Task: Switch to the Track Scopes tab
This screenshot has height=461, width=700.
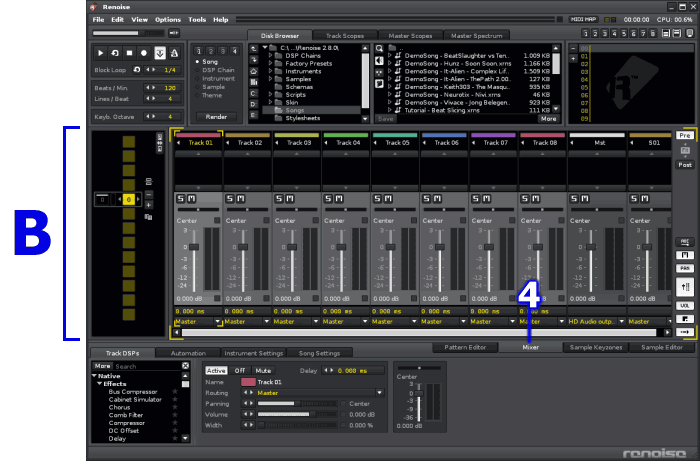Action: pyautogui.click(x=345, y=36)
